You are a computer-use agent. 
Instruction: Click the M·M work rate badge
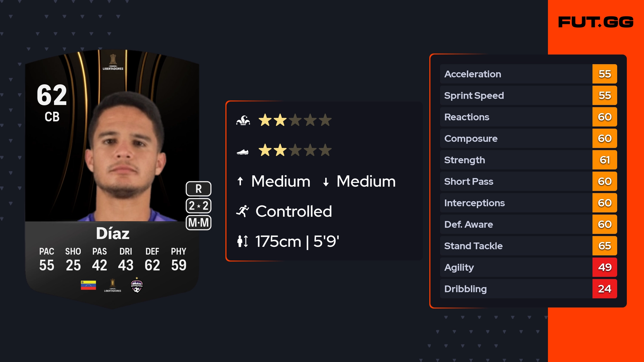pos(199,223)
